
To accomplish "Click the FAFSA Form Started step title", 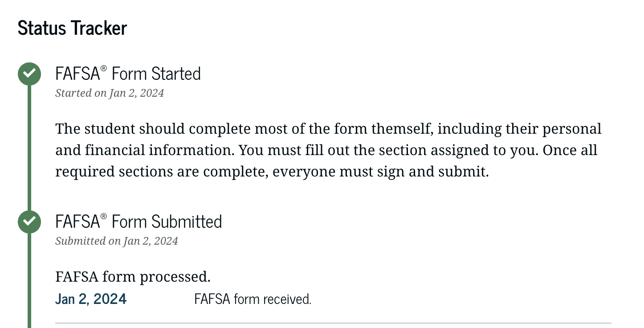I will click(128, 74).
